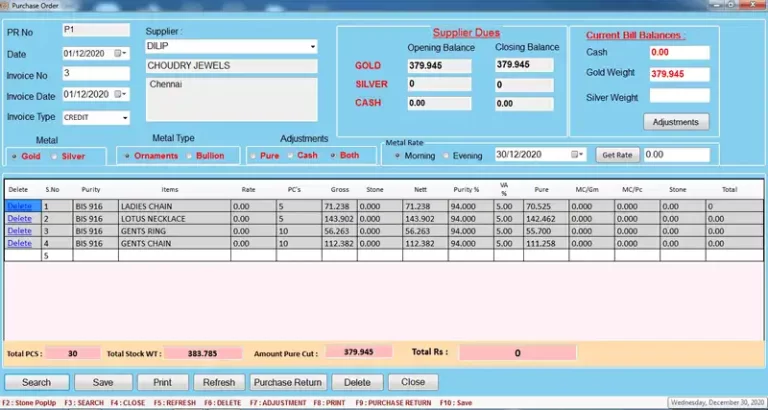768x410 pixels.
Task: Click the Search button
Action: click(37, 382)
